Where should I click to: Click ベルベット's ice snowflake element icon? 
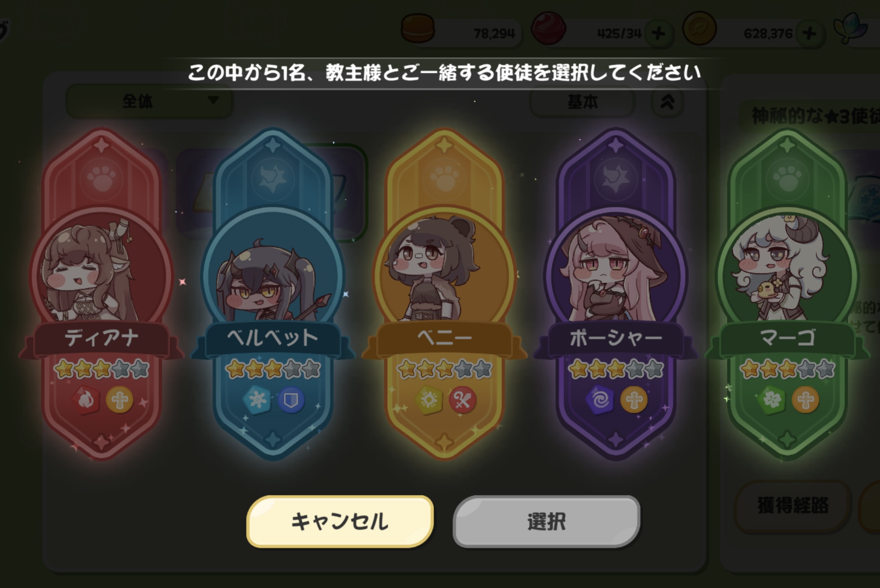pos(257,400)
